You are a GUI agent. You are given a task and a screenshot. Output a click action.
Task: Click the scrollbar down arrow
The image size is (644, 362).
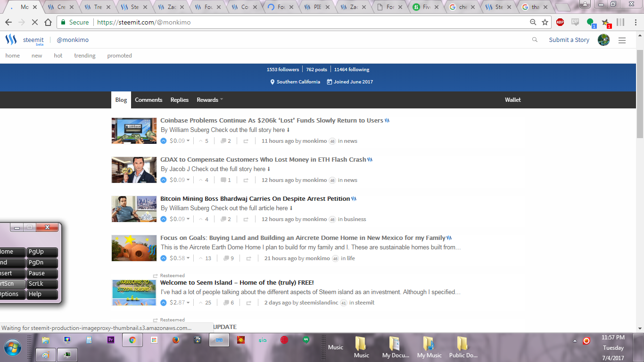(640, 328)
